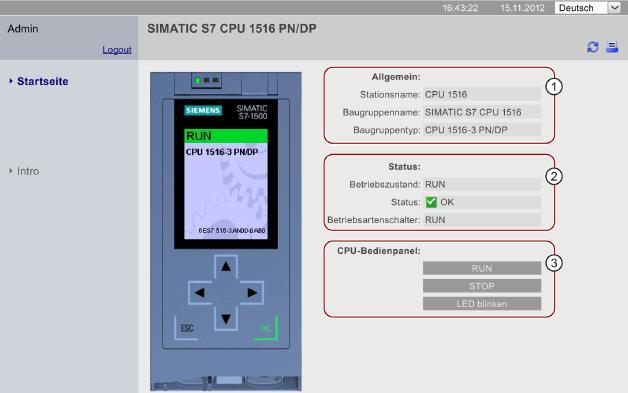Click the down arrow key on CPU
Screen dimensions: 628x393
click(226, 319)
